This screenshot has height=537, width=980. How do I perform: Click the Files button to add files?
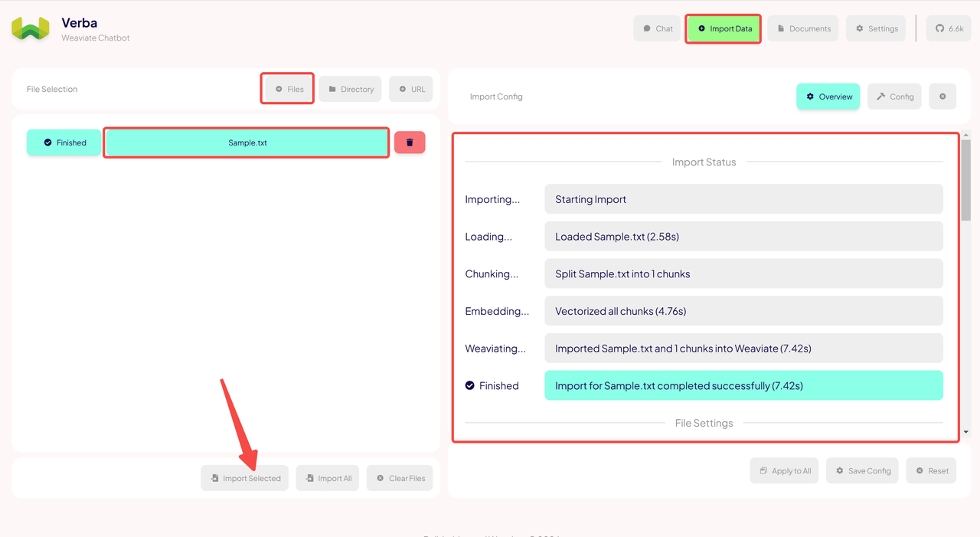pos(289,89)
